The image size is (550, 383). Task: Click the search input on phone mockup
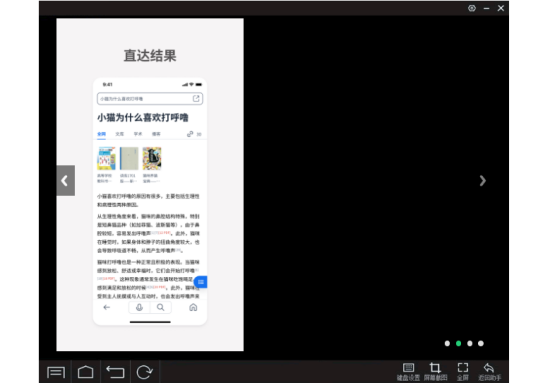coord(150,99)
